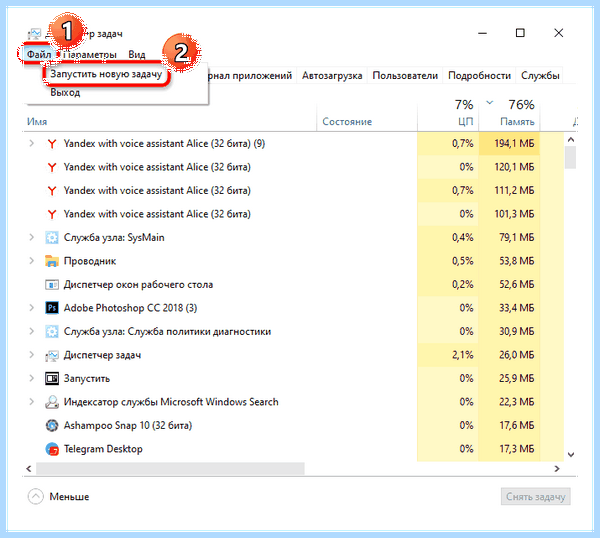
Task: Open the Вид menu
Action: (x=137, y=55)
